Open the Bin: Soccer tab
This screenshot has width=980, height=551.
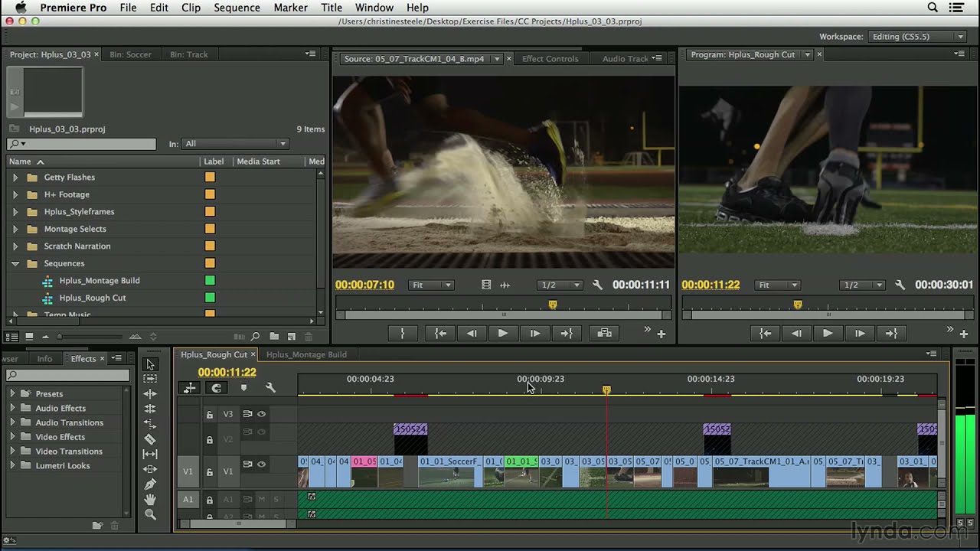click(x=130, y=54)
